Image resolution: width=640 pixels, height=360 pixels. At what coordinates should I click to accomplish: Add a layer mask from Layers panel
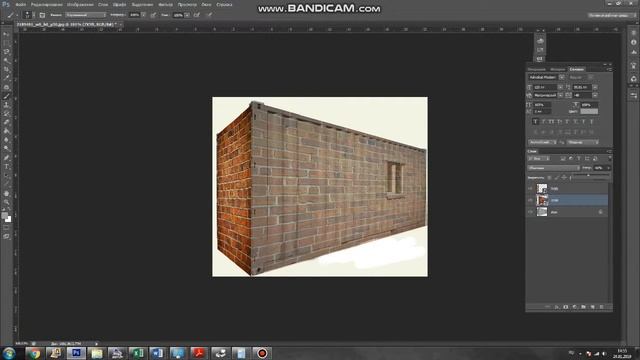pyautogui.click(x=566, y=307)
